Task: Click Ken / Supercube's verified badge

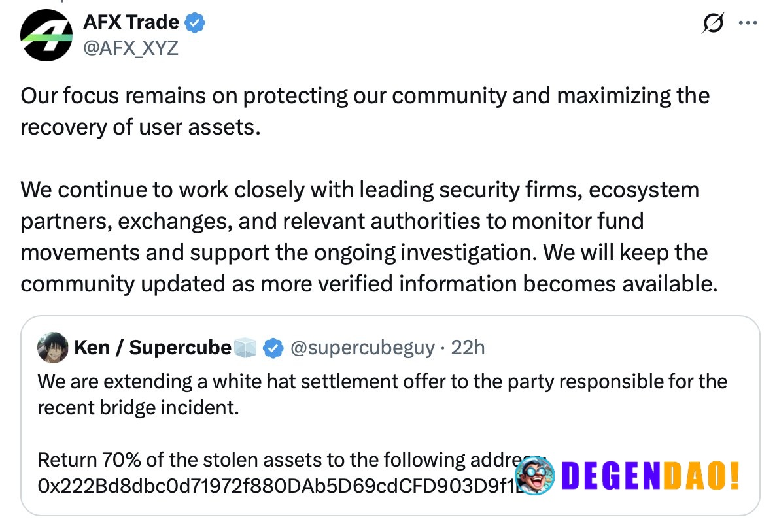Action: [x=273, y=348]
